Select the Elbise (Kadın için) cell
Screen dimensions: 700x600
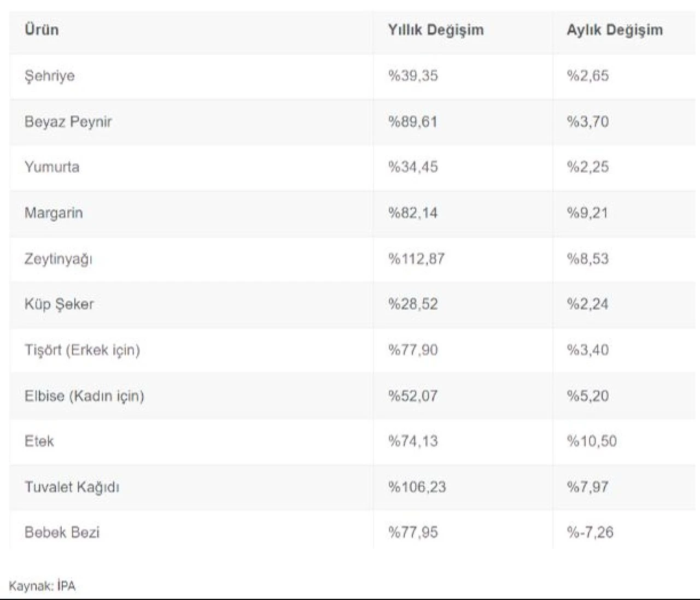tap(84, 396)
